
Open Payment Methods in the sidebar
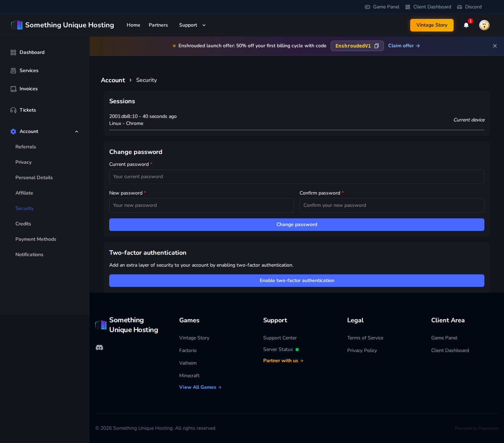pyautogui.click(x=36, y=239)
